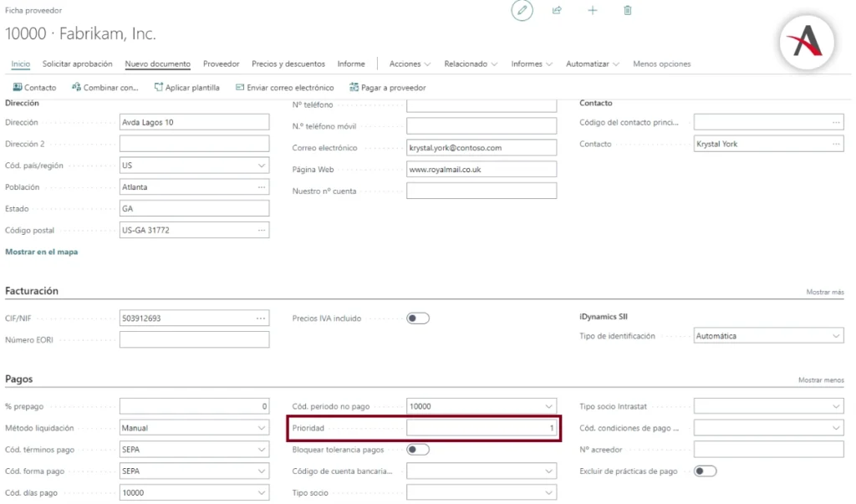
Task: Click Mostrar en el mapa link
Action: (x=42, y=252)
